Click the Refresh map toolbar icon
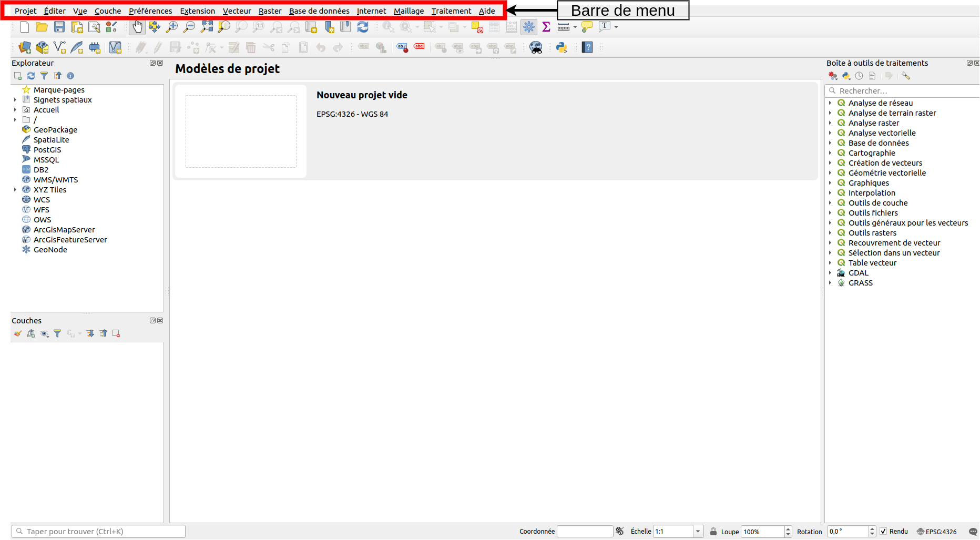 (363, 27)
